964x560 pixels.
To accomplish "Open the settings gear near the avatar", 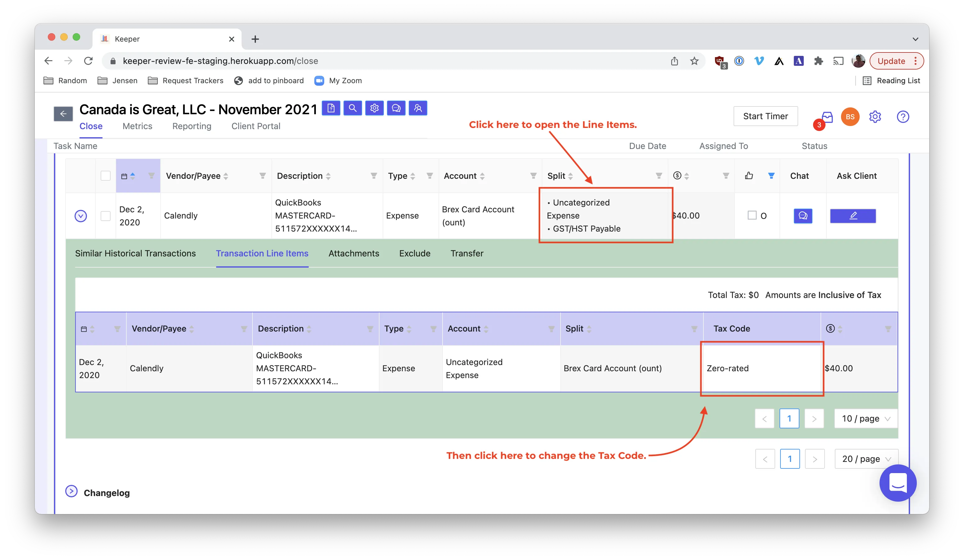I will point(875,117).
